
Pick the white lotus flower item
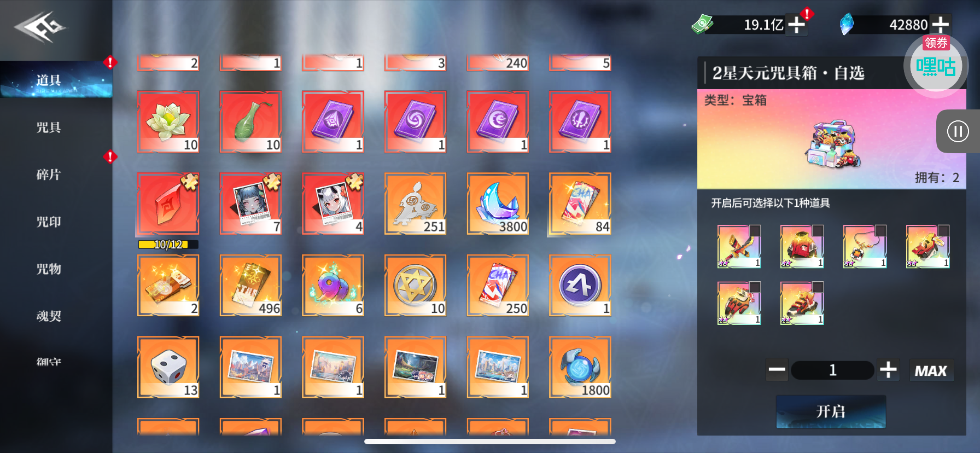pyautogui.click(x=168, y=121)
